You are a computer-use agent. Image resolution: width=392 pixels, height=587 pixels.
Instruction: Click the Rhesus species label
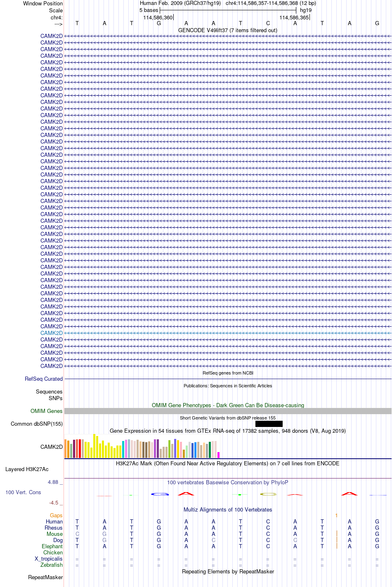54,528
